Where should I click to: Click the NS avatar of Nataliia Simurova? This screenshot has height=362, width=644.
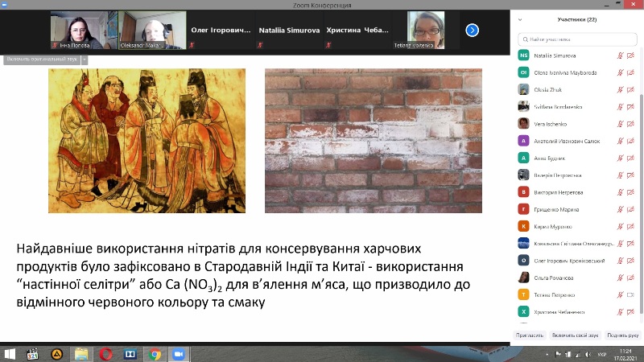click(523, 56)
